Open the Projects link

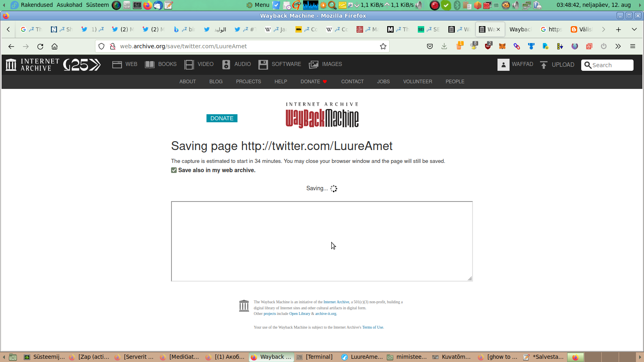[x=248, y=82]
